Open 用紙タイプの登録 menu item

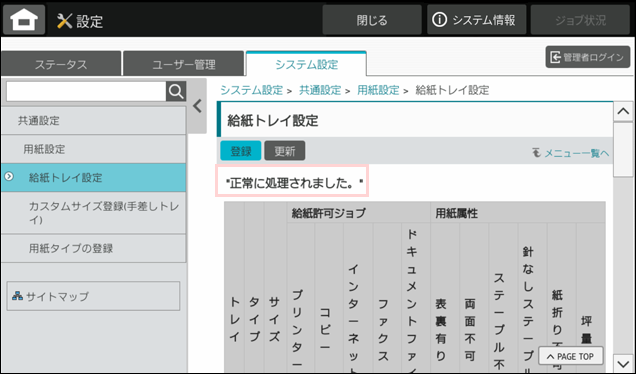(x=93, y=248)
